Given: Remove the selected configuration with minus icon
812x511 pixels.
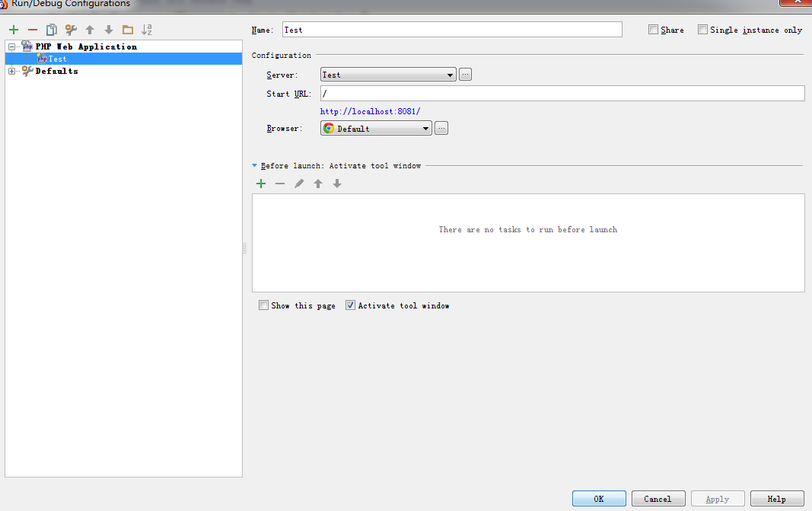Looking at the screenshot, I should click(33, 30).
